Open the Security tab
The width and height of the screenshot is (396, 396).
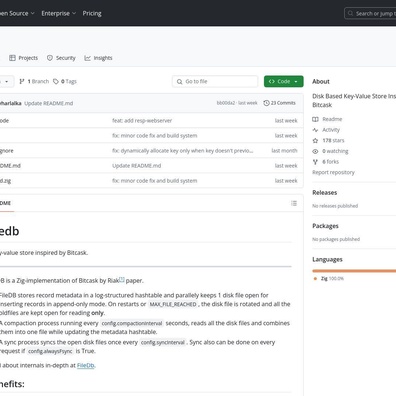61,58
